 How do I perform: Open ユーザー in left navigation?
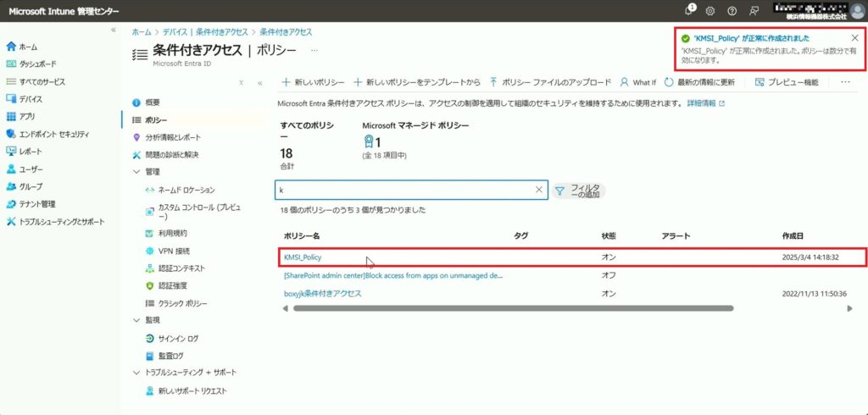point(24,169)
